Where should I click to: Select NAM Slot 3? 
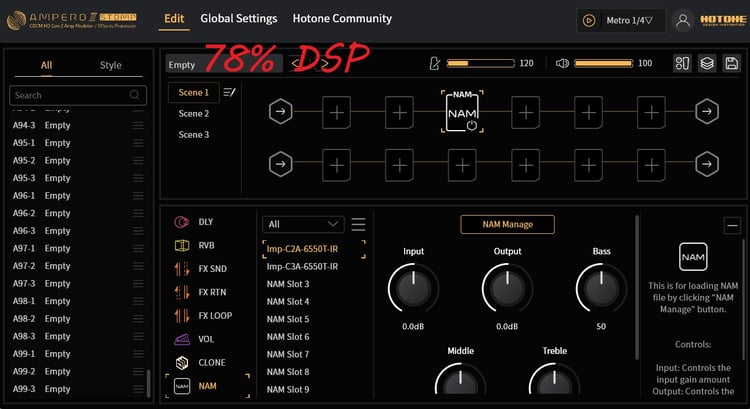coord(288,284)
